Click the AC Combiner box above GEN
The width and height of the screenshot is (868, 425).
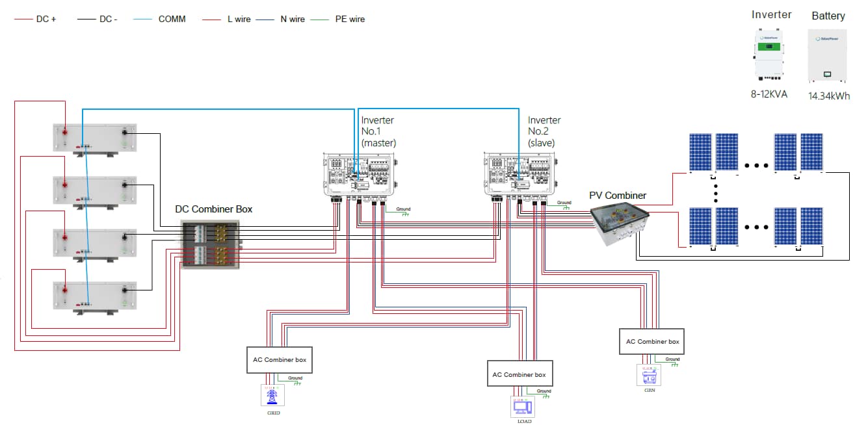click(x=652, y=341)
